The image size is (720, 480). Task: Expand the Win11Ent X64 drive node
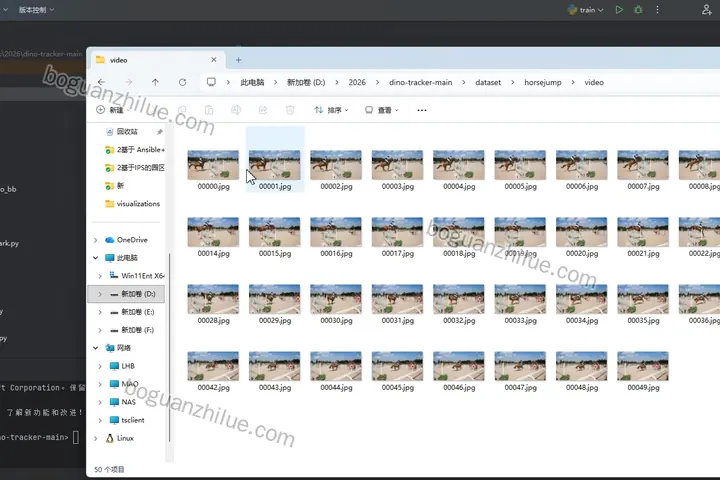tap(100, 276)
